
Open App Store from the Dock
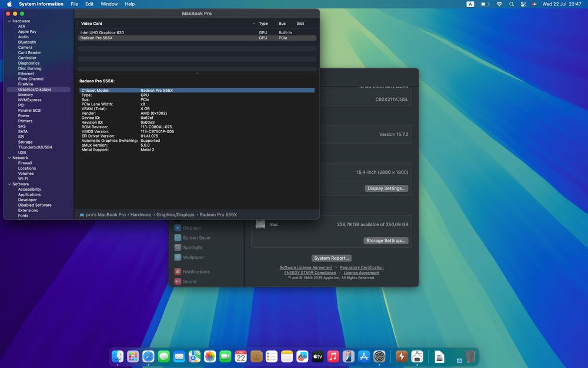pos(364,356)
